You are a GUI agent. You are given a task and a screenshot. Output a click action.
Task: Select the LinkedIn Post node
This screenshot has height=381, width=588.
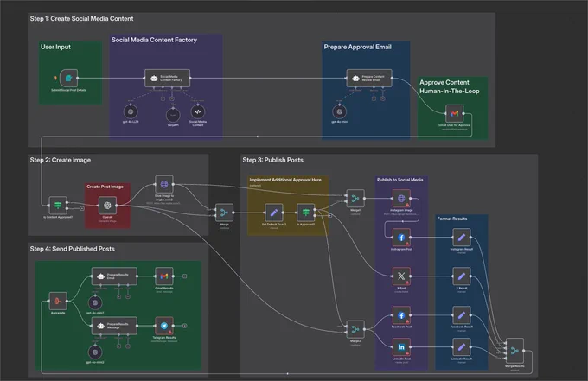click(401, 347)
